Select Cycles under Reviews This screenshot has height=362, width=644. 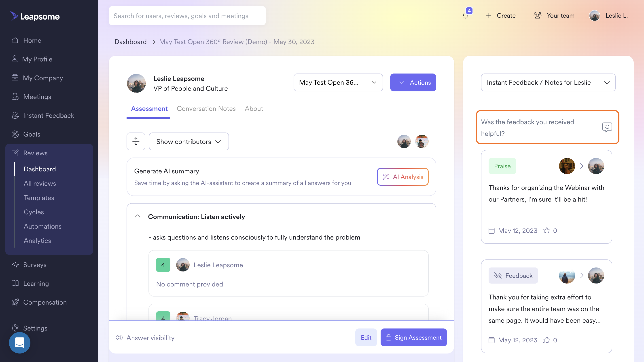[x=34, y=212]
